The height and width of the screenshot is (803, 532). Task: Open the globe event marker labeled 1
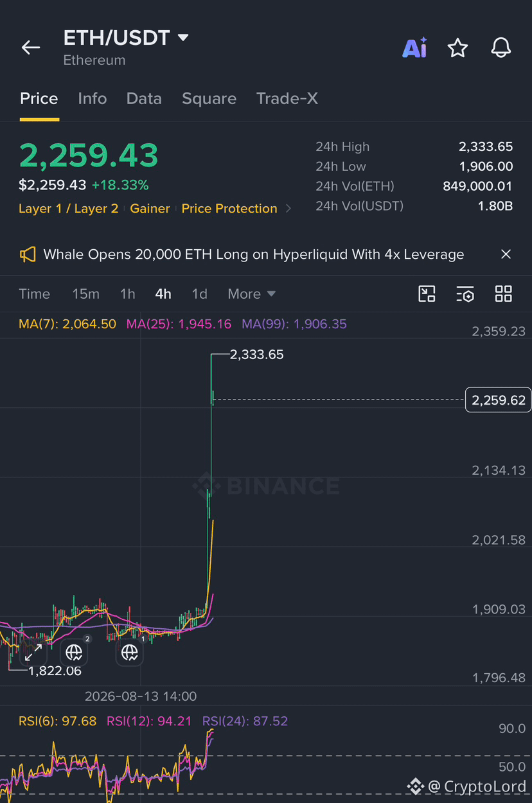click(129, 653)
